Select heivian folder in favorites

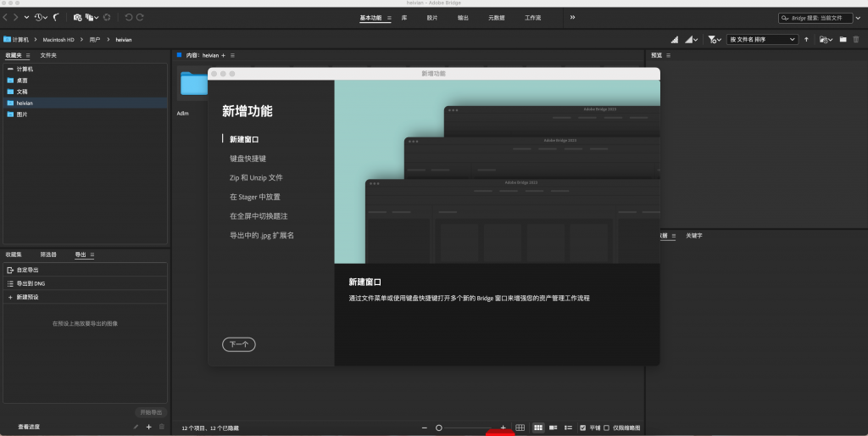click(x=86, y=103)
